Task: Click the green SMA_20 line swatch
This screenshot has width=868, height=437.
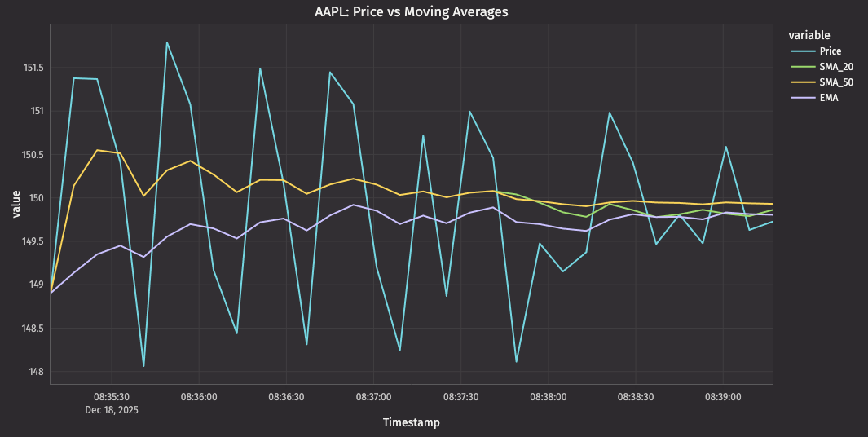Action: point(802,67)
